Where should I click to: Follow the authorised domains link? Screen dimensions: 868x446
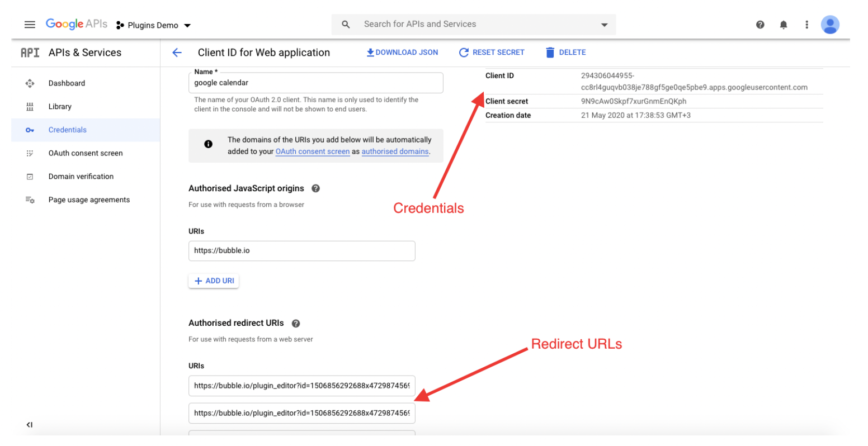click(395, 151)
